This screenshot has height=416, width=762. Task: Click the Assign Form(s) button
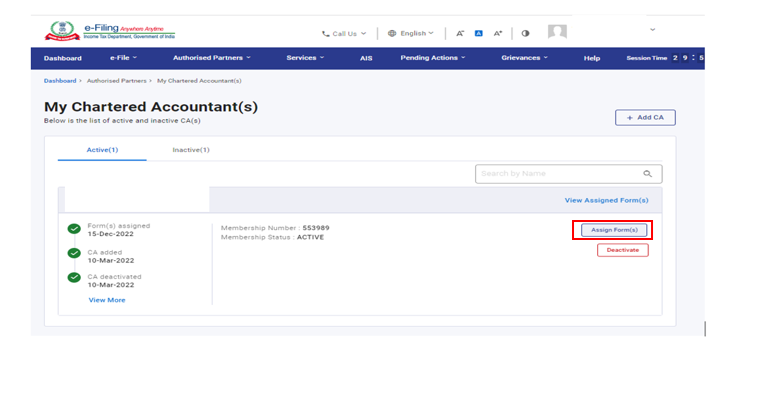click(x=614, y=230)
